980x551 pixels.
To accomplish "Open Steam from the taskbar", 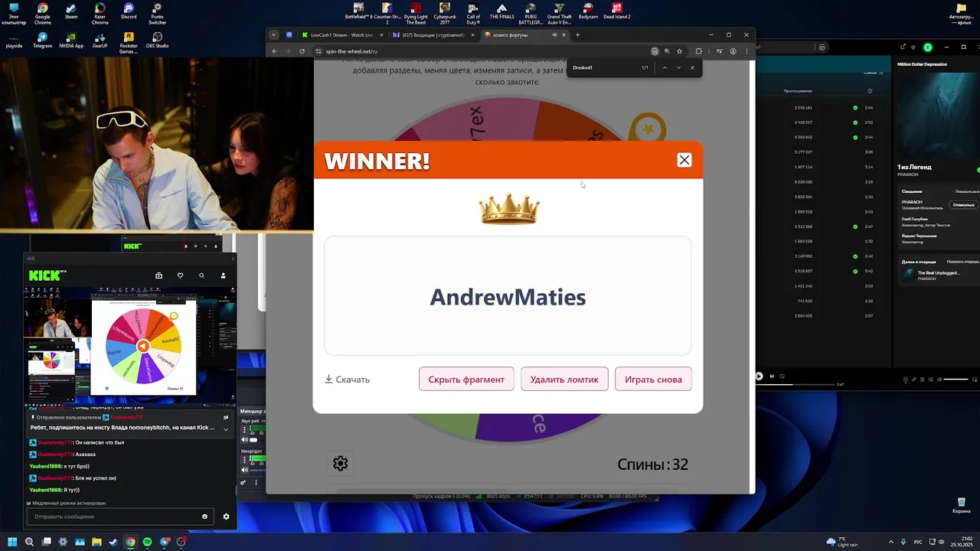I will coord(113,542).
